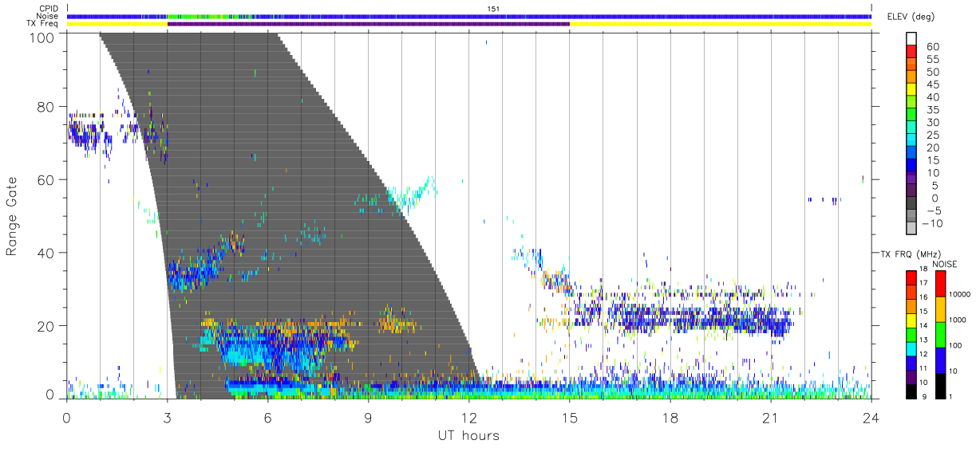
Task: Select the green segment of NOISE legend
Action: [x=942, y=334]
